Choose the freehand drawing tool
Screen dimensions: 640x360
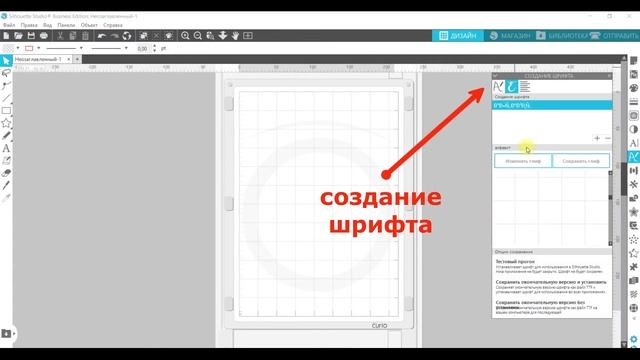click(6, 136)
